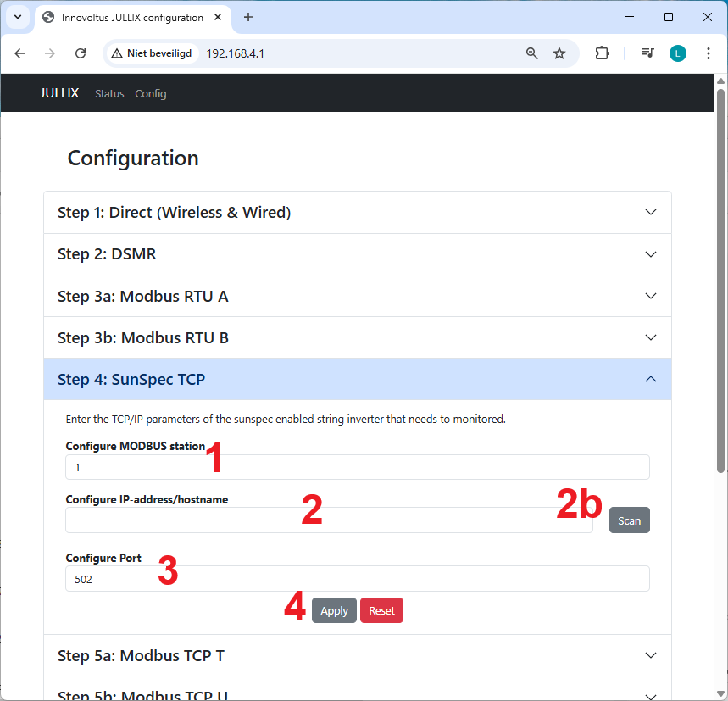Bookmark this page with the star icon

point(559,53)
